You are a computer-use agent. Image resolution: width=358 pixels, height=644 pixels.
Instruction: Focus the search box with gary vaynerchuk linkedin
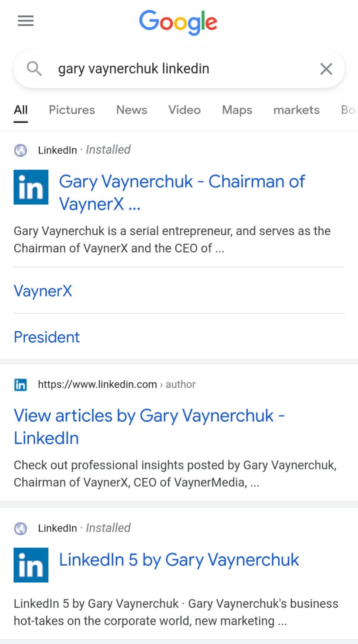click(x=177, y=69)
